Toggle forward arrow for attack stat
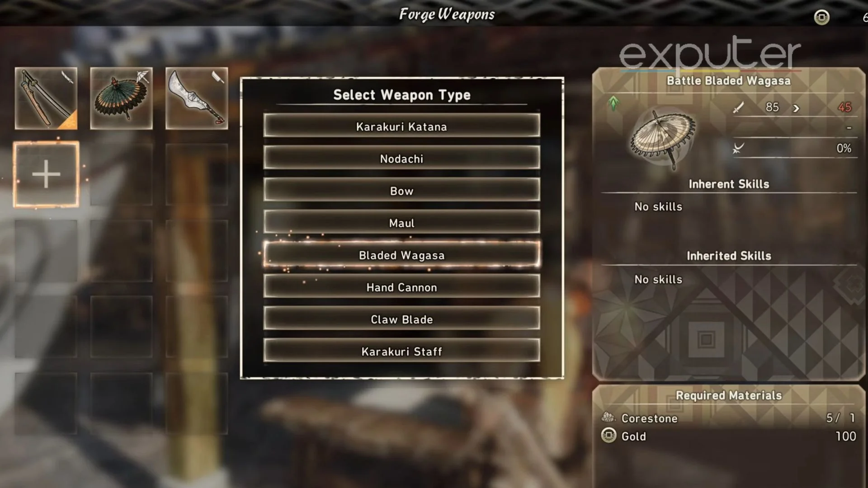Image resolution: width=868 pixels, height=488 pixels. pyautogui.click(x=797, y=107)
